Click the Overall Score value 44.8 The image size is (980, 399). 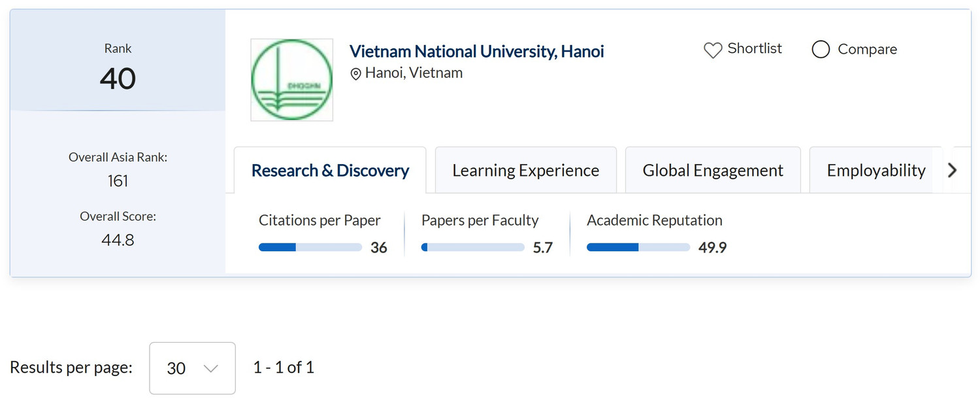[118, 240]
